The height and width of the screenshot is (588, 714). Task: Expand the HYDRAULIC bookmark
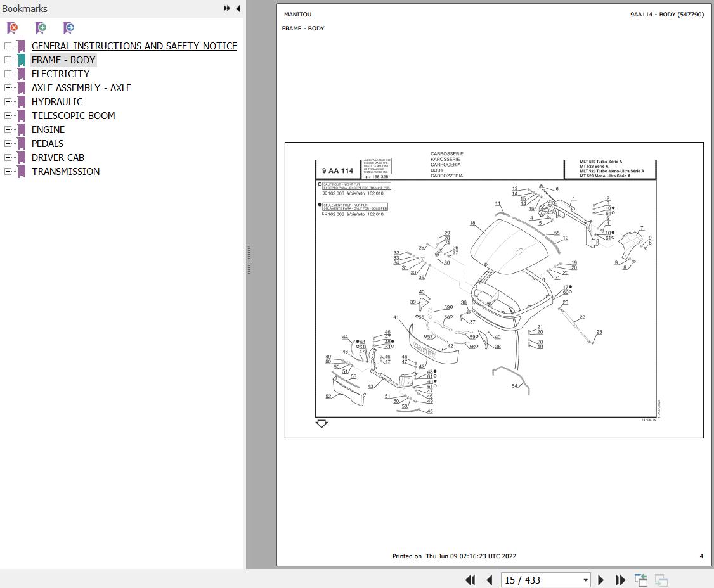7,101
